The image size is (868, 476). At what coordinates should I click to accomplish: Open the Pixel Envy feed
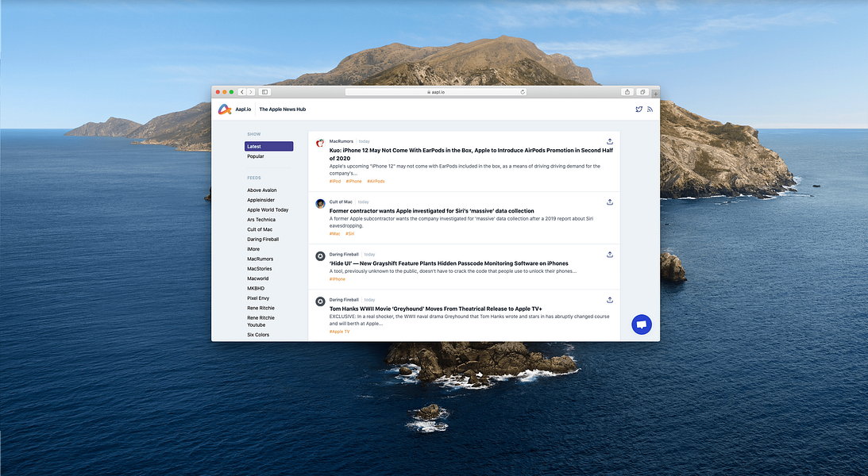coord(258,298)
